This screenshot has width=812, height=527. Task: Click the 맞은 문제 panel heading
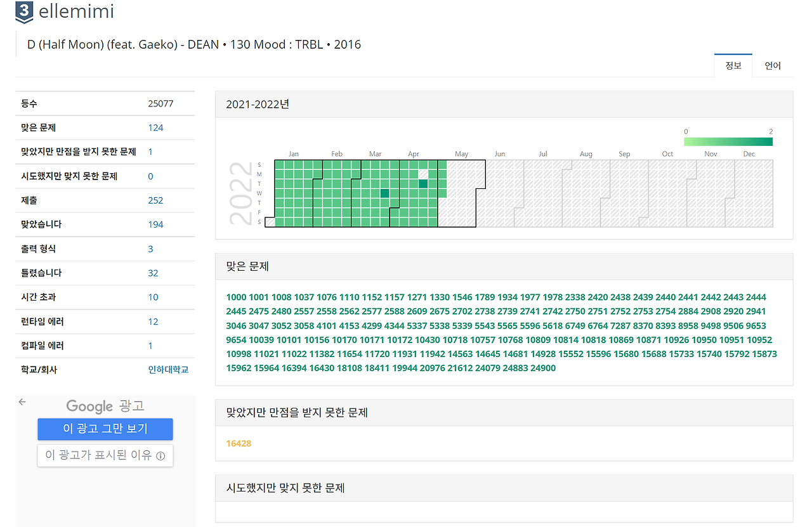(x=247, y=266)
